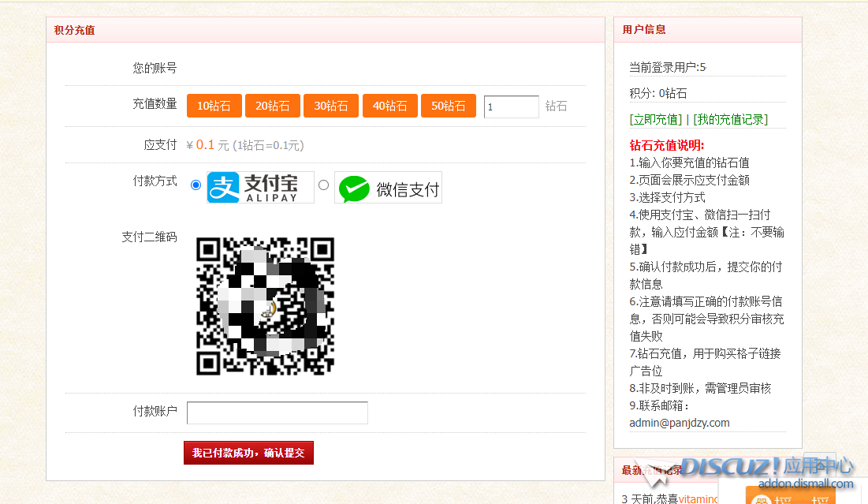Select the Alipay radio button

[196, 185]
